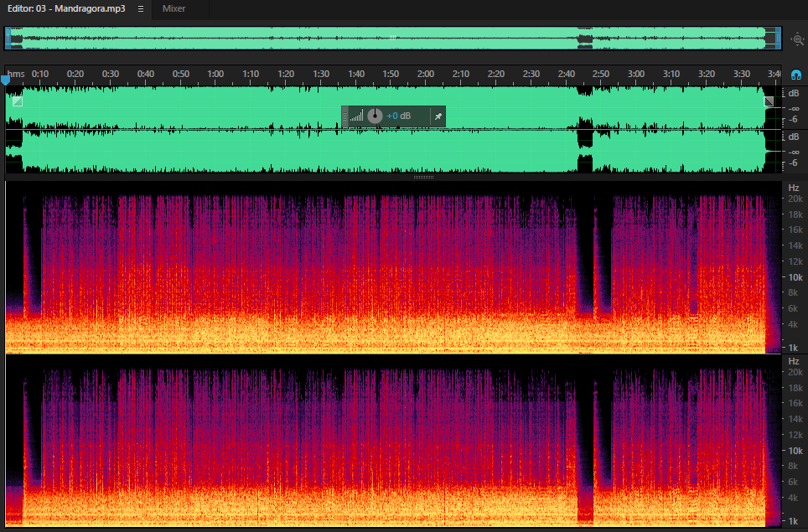The height and width of the screenshot is (532, 808).
Task: Click the HUD volume bars icon
Action: tap(356, 116)
